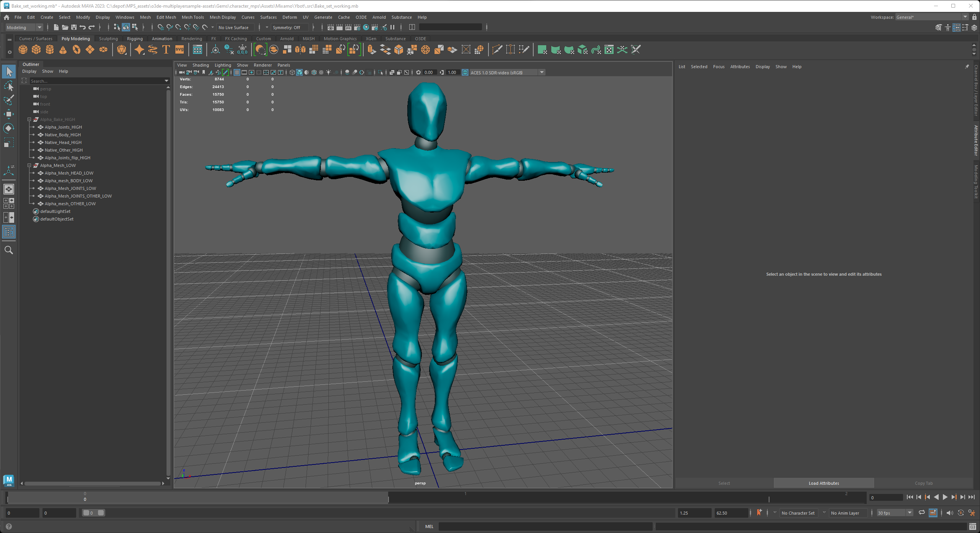The width and height of the screenshot is (980, 533).
Task: Open the Outliner search filter dropdown arrow
Action: pyautogui.click(x=167, y=81)
